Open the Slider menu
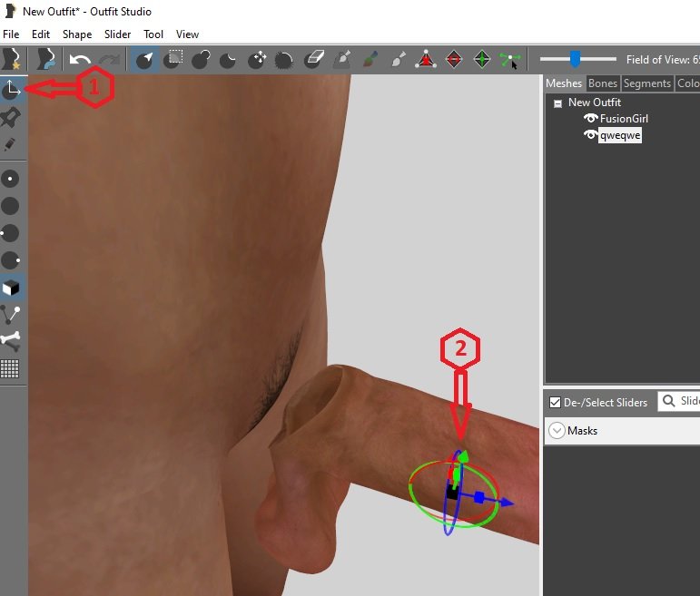This screenshot has width=700, height=596. click(117, 34)
